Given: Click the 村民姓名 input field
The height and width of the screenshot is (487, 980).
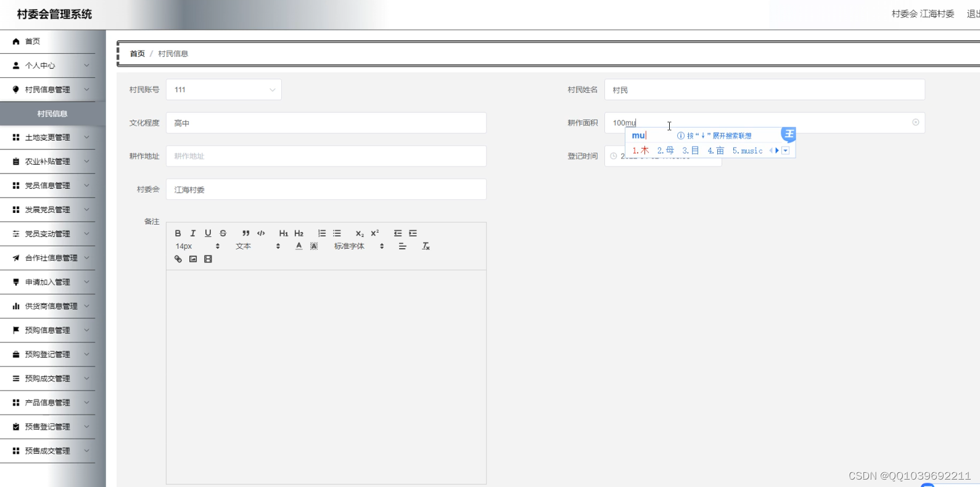Looking at the screenshot, I should click(765, 89).
